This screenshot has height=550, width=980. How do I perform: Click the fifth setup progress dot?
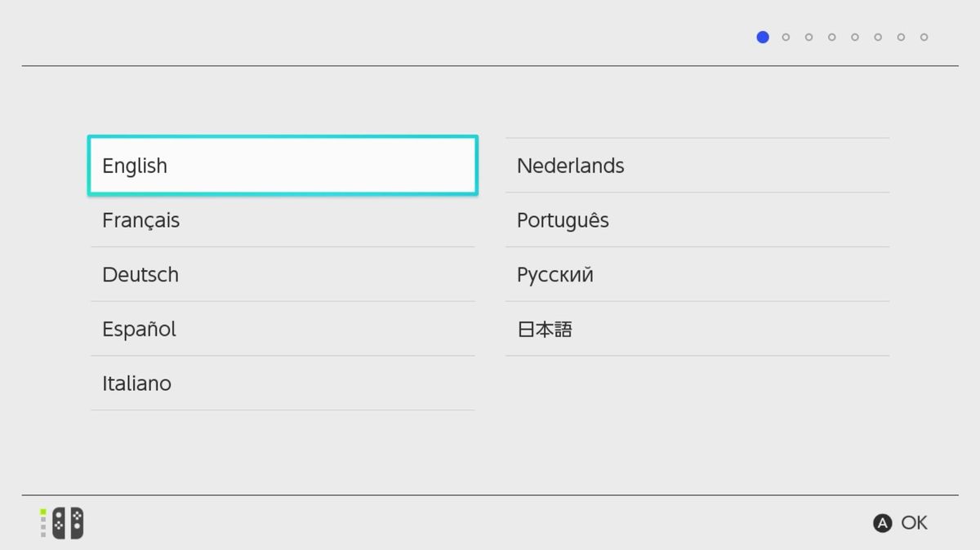[855, 37]
